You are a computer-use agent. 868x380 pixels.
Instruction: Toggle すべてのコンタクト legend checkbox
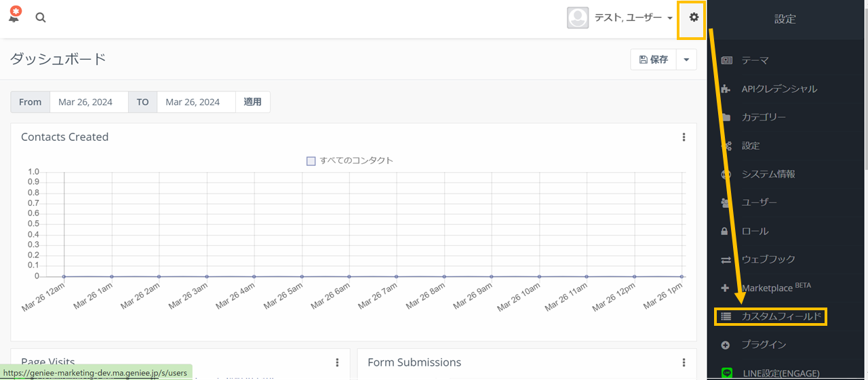point(311,161)
